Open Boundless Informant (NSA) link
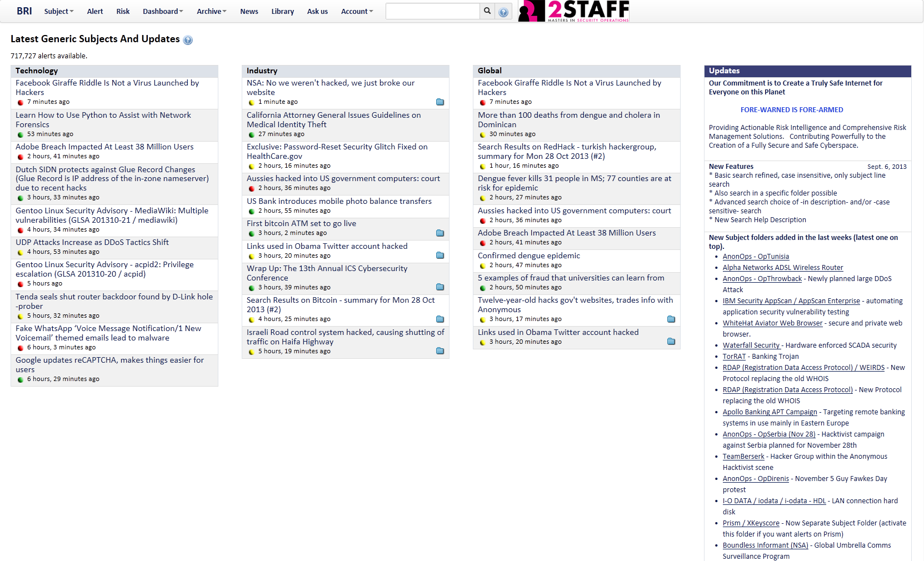This screenshot has width=924, height=561. [x=766, y=545]
